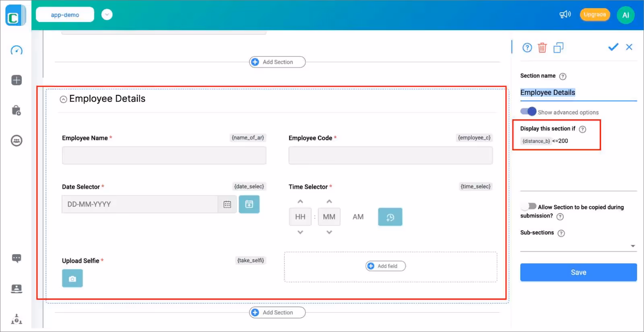The width and height of the screenshot is (644, 332).
Task: Click the HH hour input box
Action: pos(300,217)
